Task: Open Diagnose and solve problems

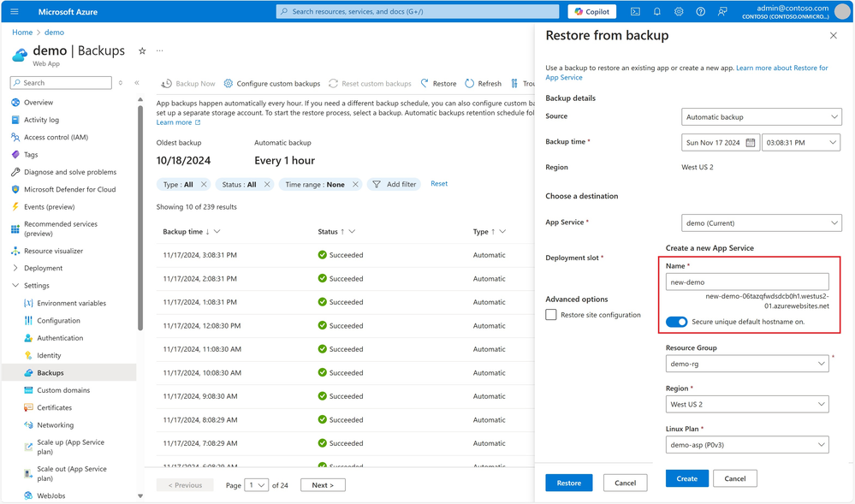Action: tap(68, 172)
